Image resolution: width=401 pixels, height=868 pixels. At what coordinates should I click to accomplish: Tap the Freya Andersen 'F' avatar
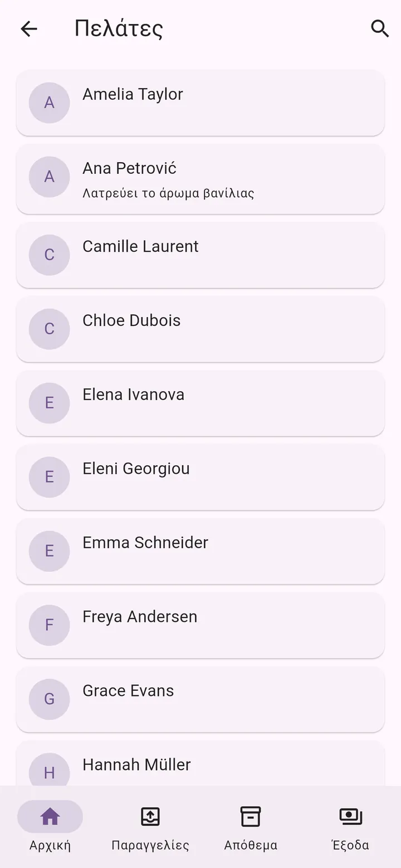(x=49, y=625)
